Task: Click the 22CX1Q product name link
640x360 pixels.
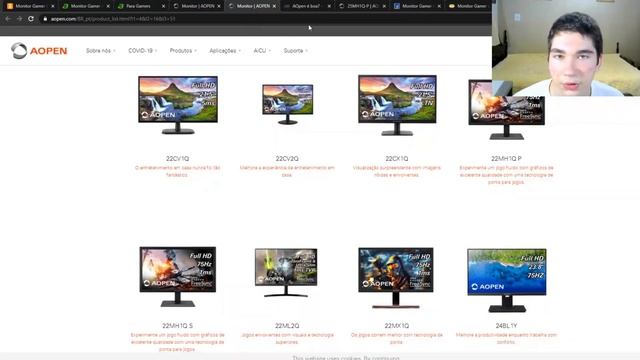Action: tap(397, 158)
